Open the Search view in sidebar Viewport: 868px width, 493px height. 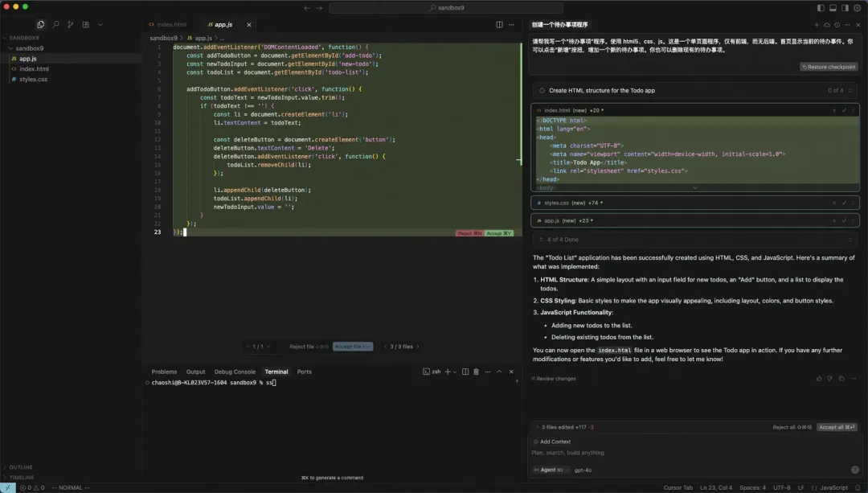[x=55, y=25]
